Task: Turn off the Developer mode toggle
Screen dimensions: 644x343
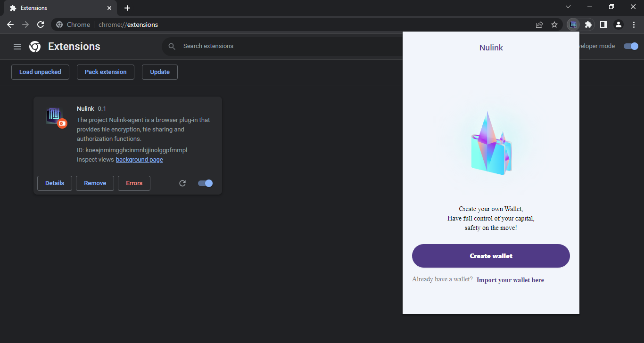Action: 631,46
